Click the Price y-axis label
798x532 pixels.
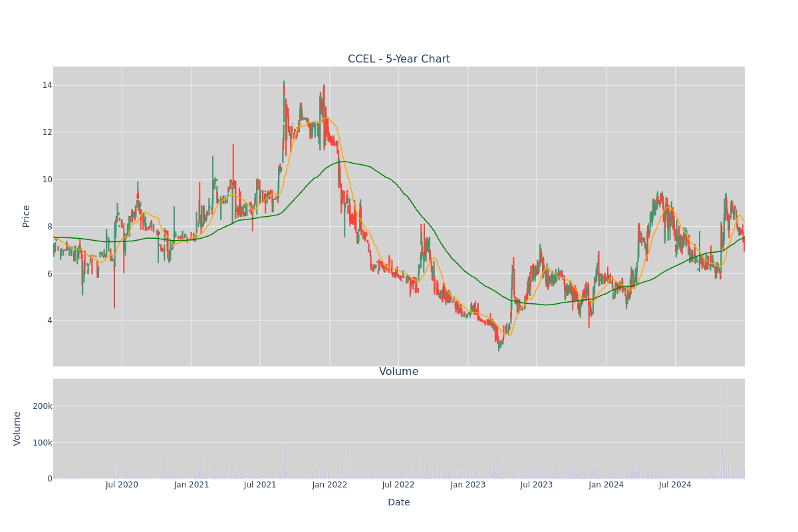click(x=27, y=216)
